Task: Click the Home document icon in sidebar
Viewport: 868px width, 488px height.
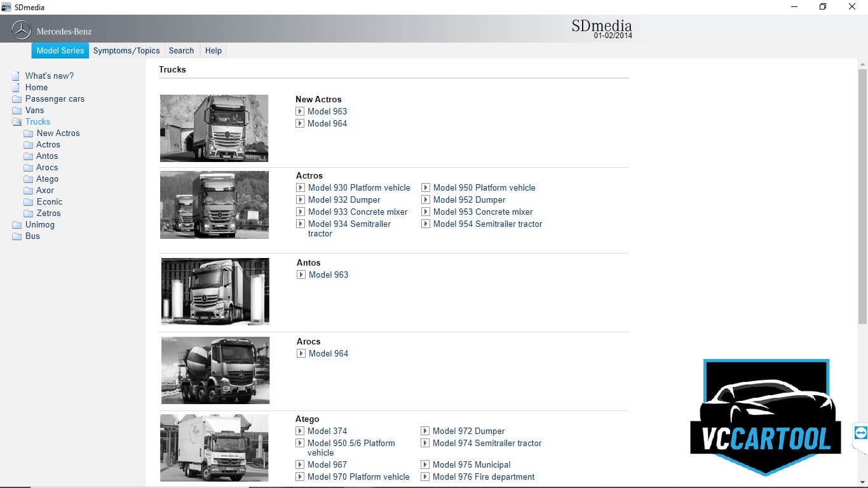Action: [16, 87]
